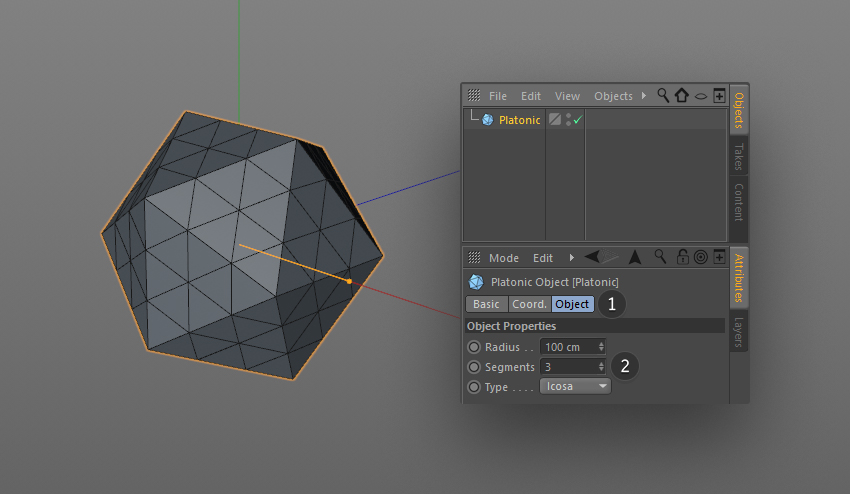Click the new Attribute Manager plus icon
This screenshot has height=494, width=850.
[x=719, y=257]
